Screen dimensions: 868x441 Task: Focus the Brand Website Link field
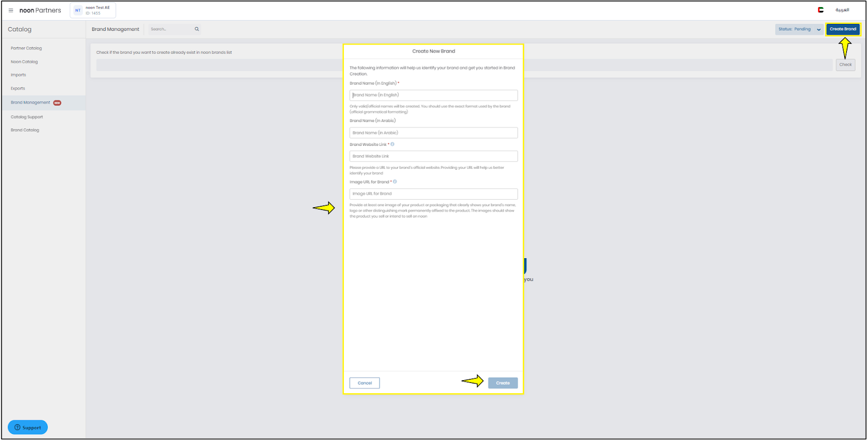click(433, 156)
